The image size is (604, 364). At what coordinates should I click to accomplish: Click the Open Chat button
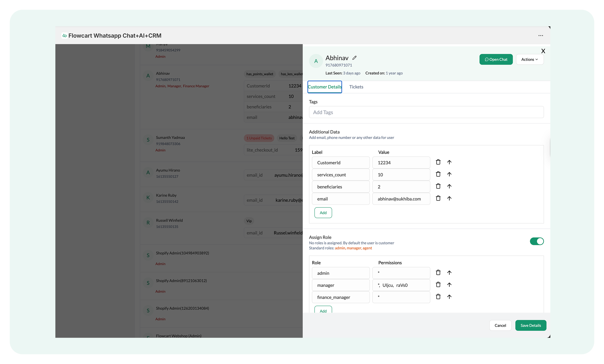(496, 59)
